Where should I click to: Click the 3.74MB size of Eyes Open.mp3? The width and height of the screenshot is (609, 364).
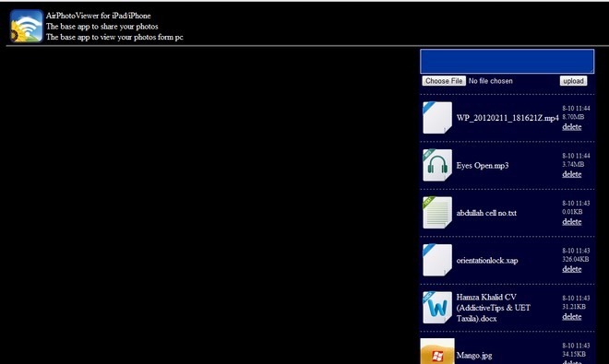[x=573, y=164]
